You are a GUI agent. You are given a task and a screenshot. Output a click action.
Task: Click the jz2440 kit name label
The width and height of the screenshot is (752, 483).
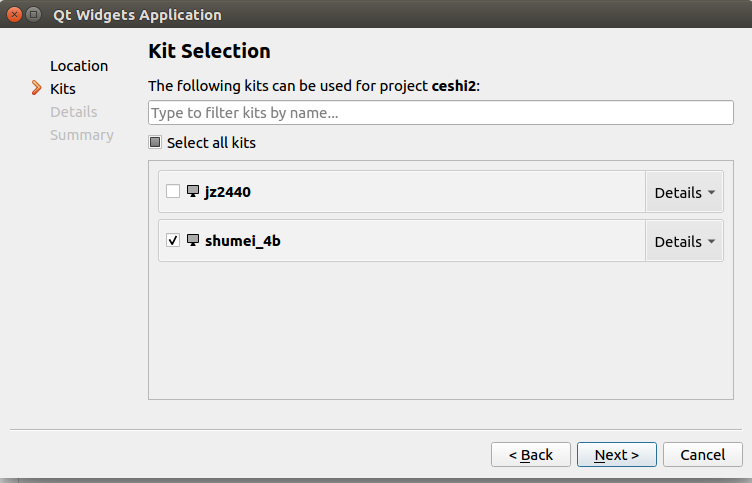point(227,192)
